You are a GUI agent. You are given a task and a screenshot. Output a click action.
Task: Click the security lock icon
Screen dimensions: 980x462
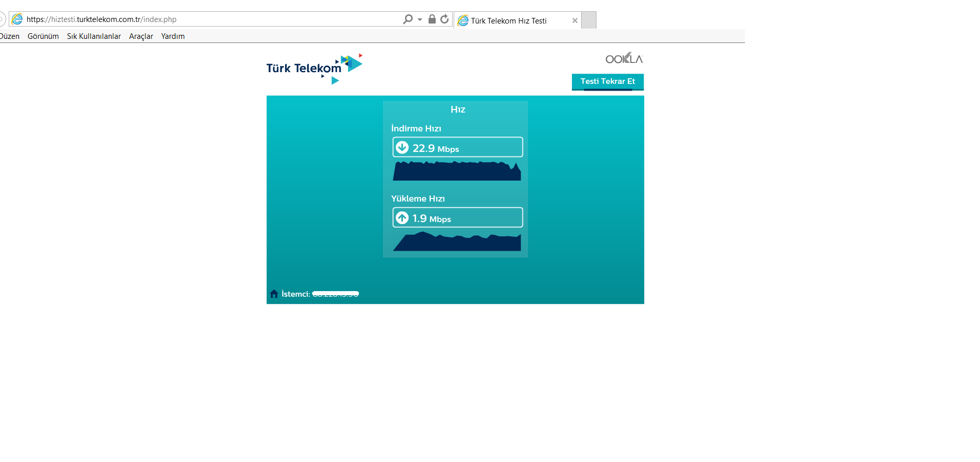point(432,19)
